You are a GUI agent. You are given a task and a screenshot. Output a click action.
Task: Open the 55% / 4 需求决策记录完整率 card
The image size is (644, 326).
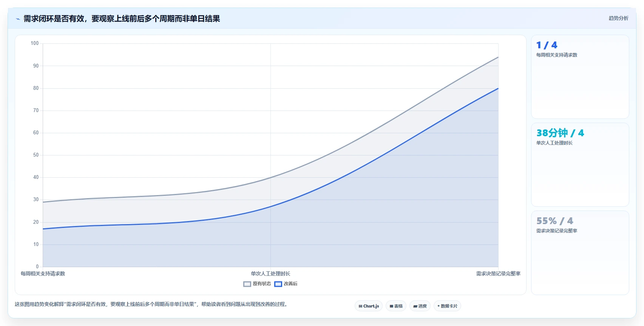click(x=580, y=253)
